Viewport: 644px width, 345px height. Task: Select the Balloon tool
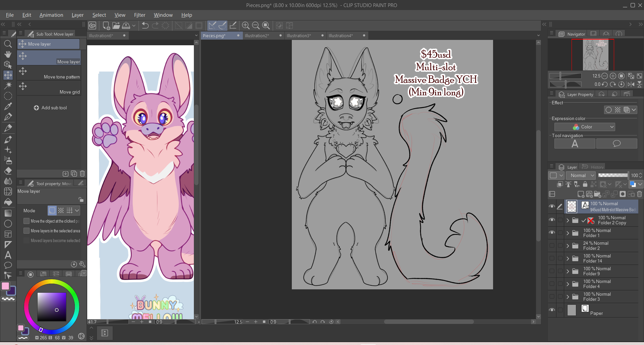[x=8, y=265]
